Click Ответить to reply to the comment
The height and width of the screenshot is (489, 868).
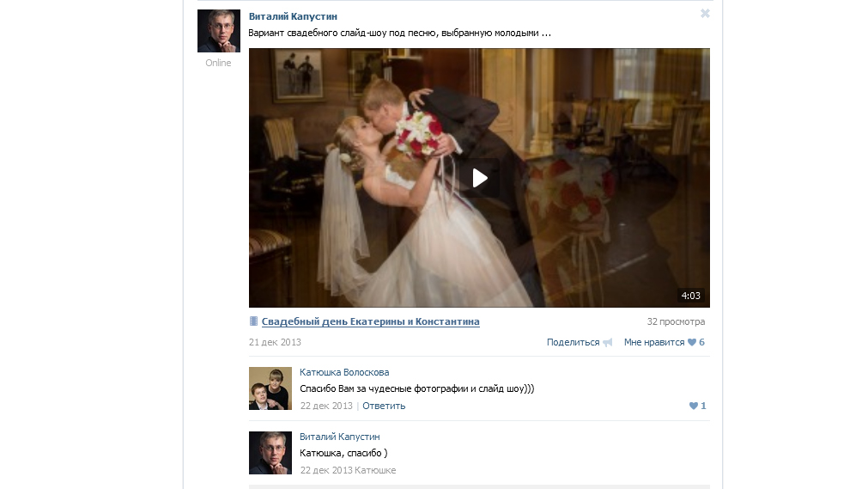384,406
